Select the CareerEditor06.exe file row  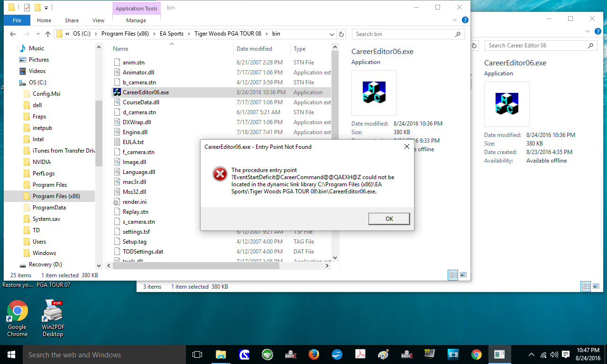(221, 92)
